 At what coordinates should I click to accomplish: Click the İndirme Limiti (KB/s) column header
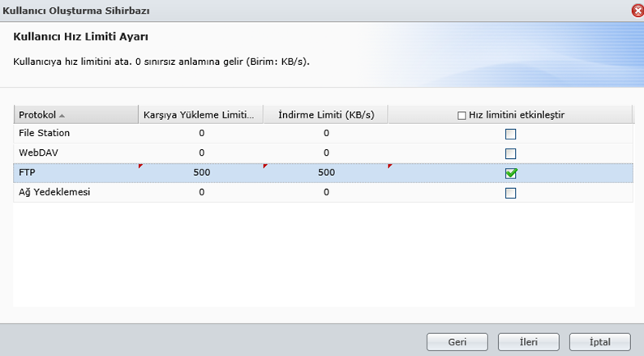(326, 114)
